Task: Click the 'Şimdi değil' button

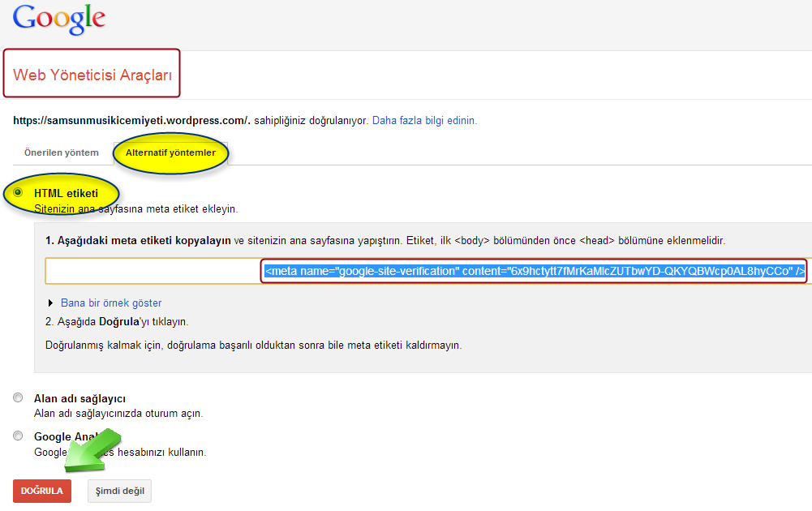Action: coord(119,491)
